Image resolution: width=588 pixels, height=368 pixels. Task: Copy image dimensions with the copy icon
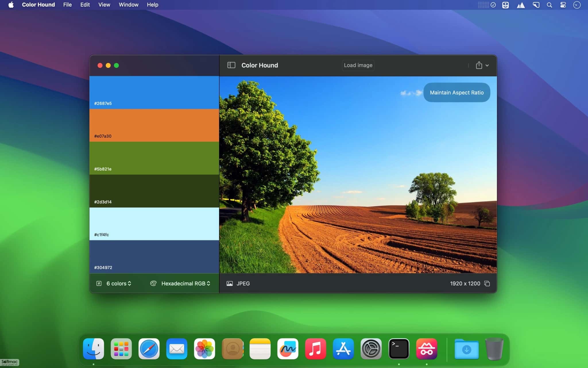pos(487,283)
